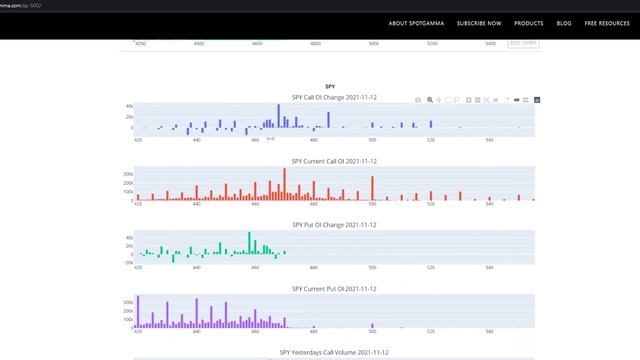Image resolution: width=640 pixels, height=360 pixels.
Task: Click the SPY section heading
Action: tap(330, 87)
